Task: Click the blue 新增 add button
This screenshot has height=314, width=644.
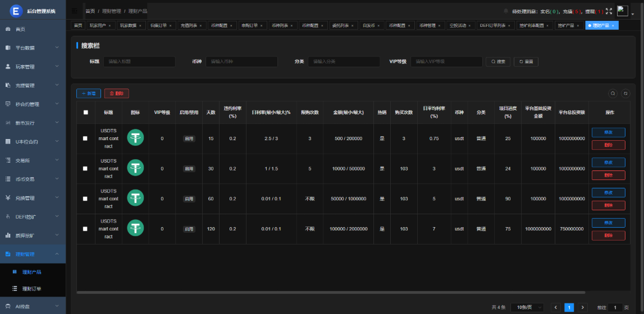Action: (x=89, y=94)
